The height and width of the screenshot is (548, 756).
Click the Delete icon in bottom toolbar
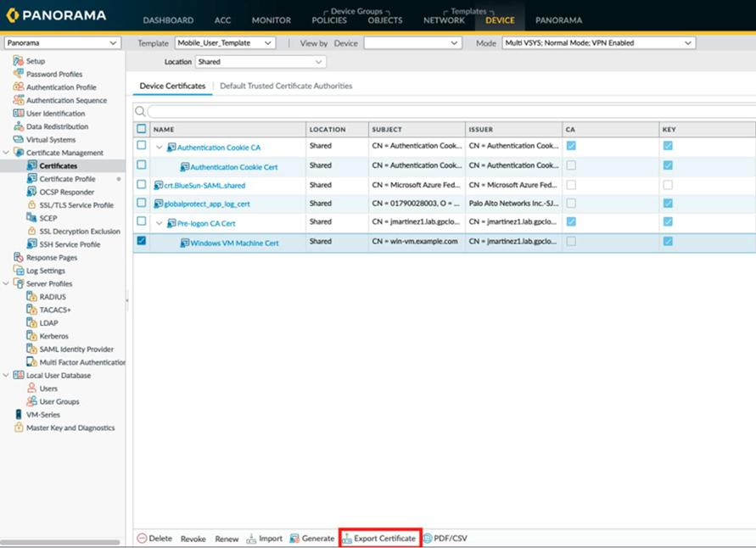click(142, 539)
